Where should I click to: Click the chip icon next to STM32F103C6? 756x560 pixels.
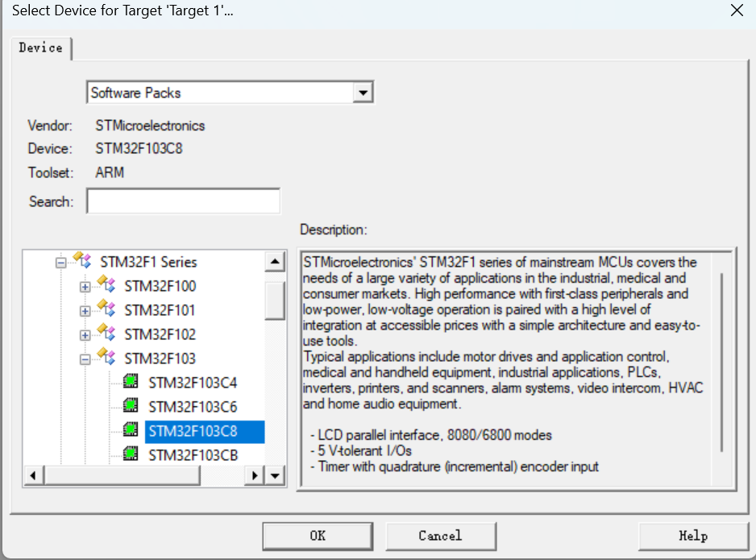[131, 405]
